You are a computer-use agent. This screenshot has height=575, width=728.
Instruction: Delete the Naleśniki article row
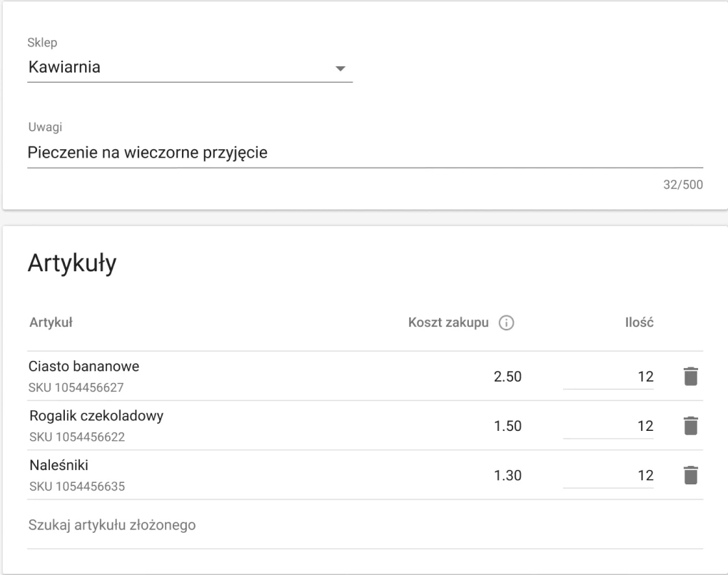click(x=689, y=475)
